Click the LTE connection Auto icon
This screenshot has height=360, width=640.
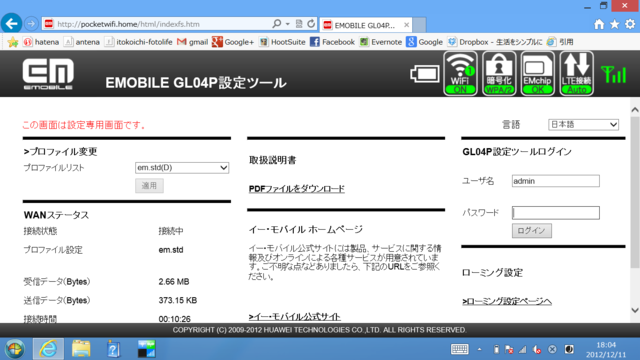pyautogui.click(x=576, y=73)
